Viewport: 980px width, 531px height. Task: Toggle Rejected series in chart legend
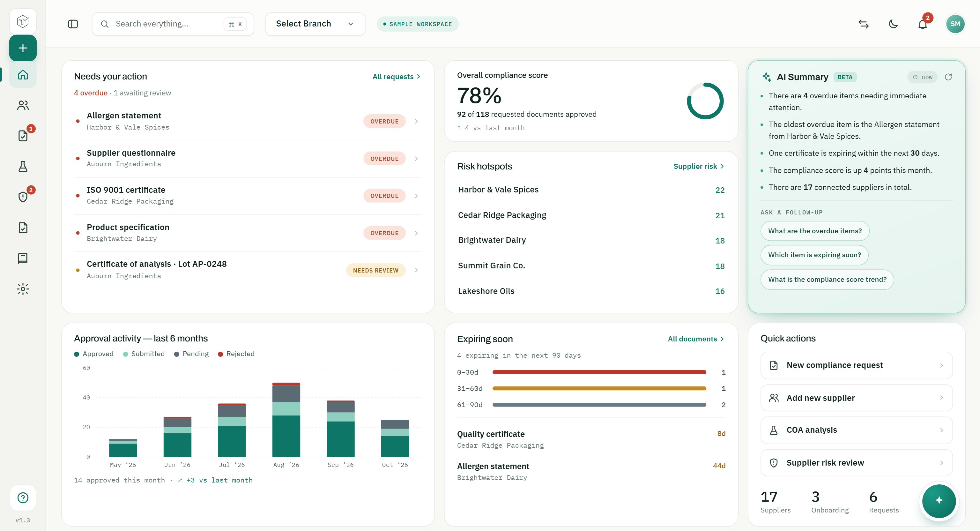(x=236, y=354)
